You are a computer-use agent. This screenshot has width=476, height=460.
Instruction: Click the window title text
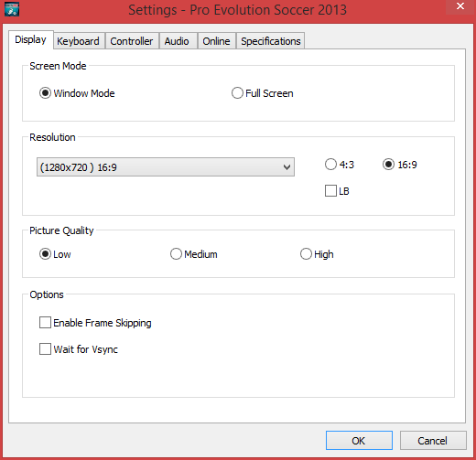237,10
